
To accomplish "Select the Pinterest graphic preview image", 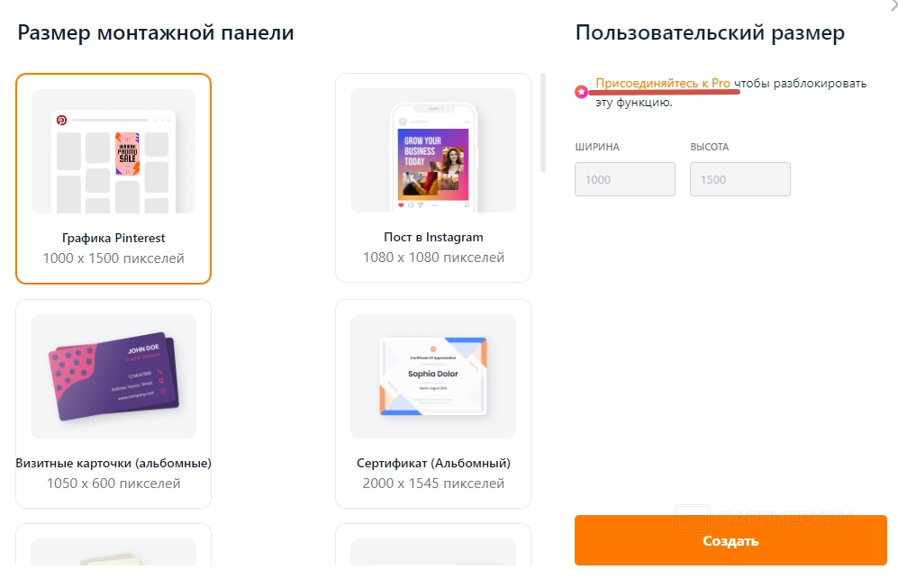I will [x=113, y=151].
